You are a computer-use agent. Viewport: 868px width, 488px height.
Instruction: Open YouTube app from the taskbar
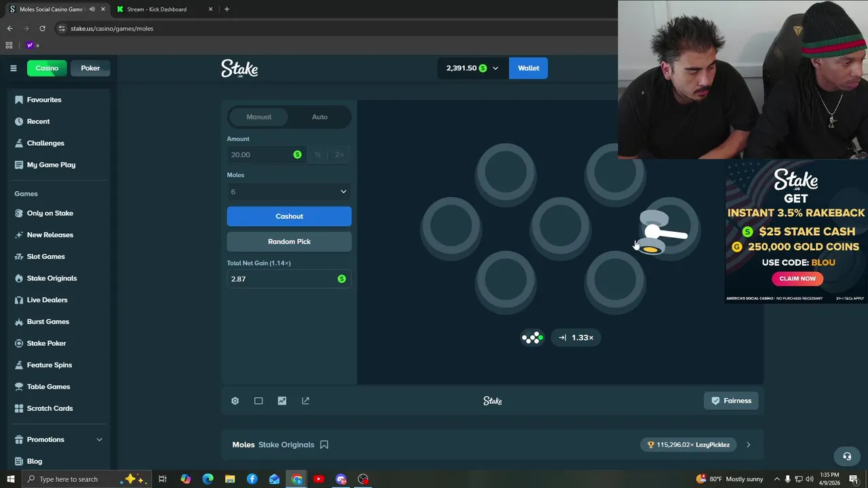point(319,479)
